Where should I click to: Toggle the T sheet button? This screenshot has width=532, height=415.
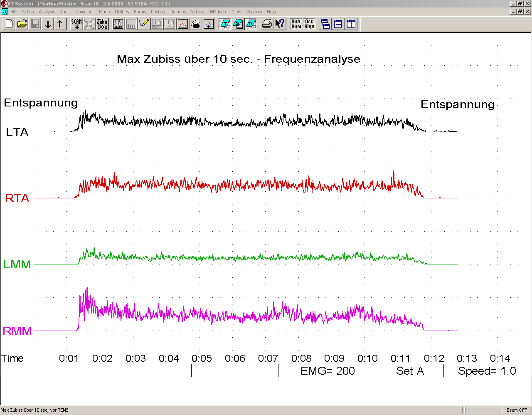point(225,24)
